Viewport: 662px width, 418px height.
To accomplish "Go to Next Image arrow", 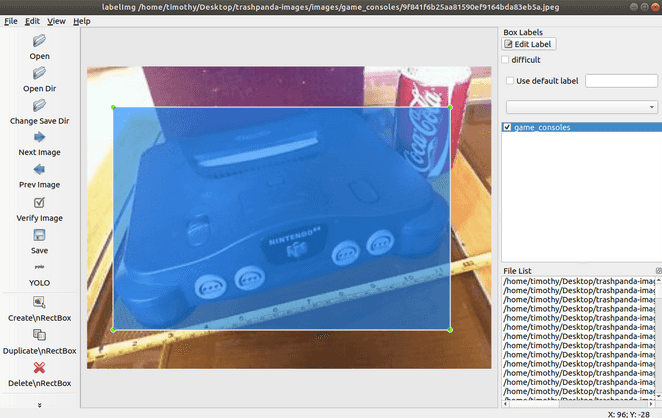I will tap(39, 137).
